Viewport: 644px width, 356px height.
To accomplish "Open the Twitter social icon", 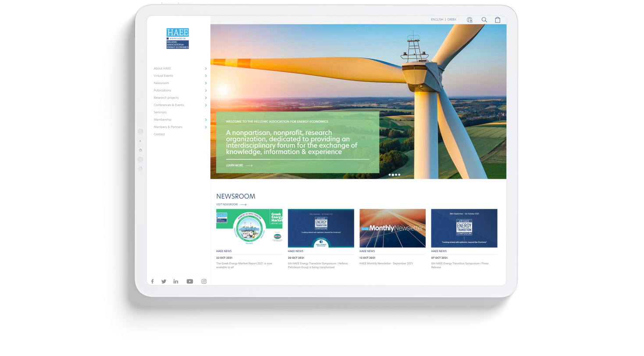I will 164,282.
